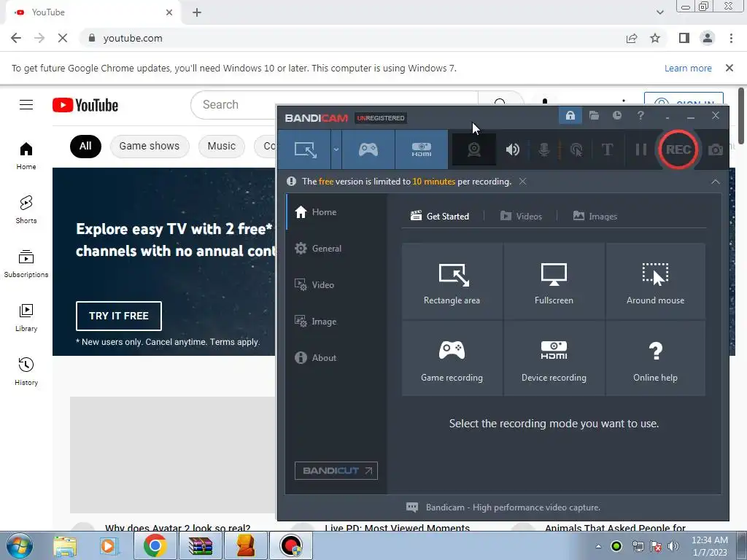The width and height of the screenshot is (747, 560).
Task: Click the youtube.com address bar
Action: point(352,38)
